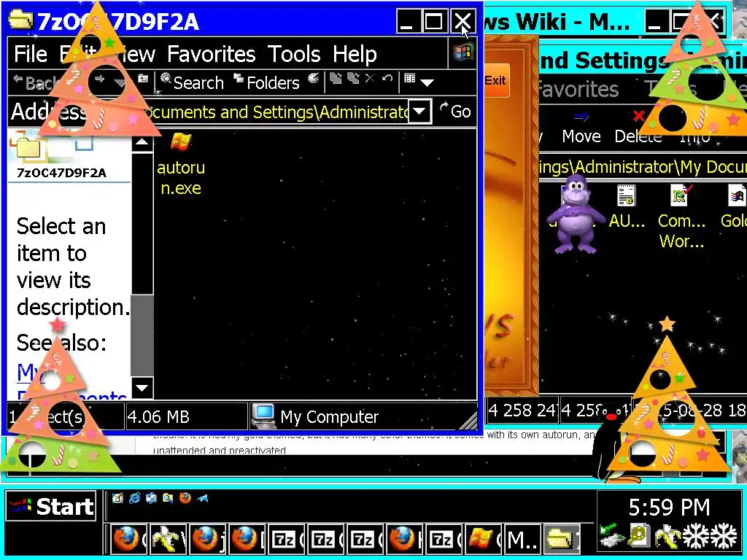Click the magnifier icon in quick launch
747x560 pixels.
(168, 498)
